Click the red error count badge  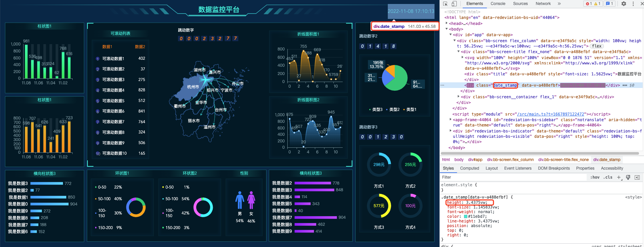(589, 4)
